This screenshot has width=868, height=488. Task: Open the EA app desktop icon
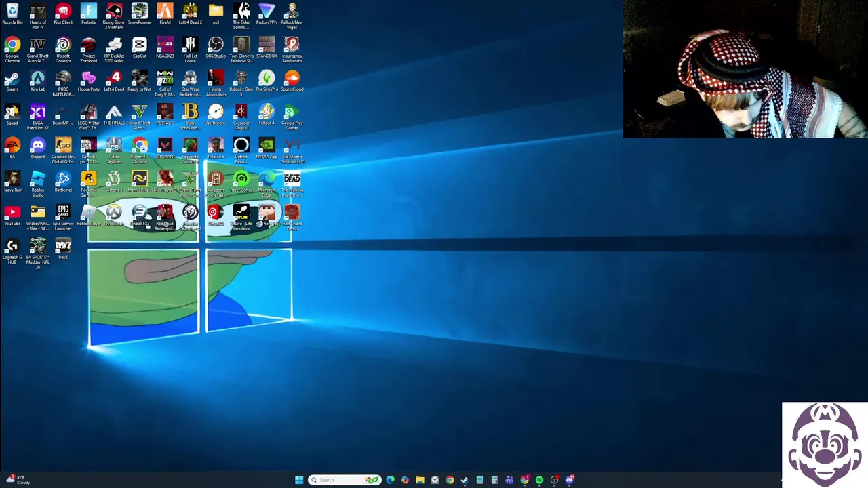coord(12,148)
